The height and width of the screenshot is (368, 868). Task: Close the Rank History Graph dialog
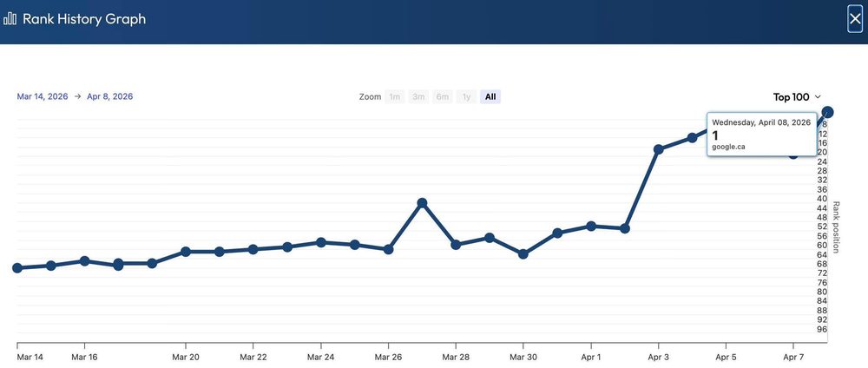click(x=855, y=19)
